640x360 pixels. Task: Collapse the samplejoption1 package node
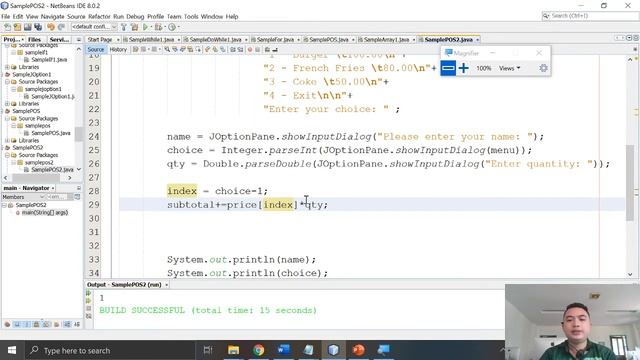tap(13, 89)
